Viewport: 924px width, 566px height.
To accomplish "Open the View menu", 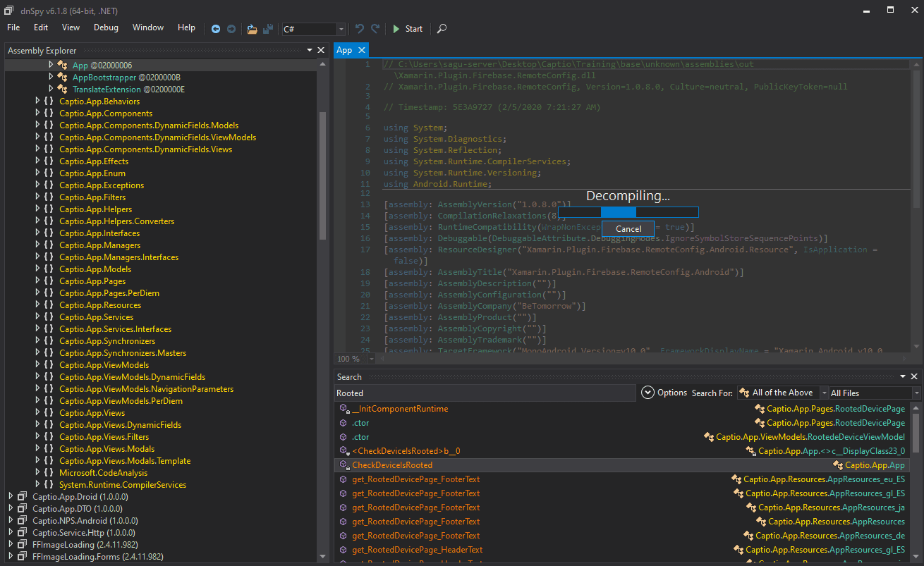I will (71, 27).
